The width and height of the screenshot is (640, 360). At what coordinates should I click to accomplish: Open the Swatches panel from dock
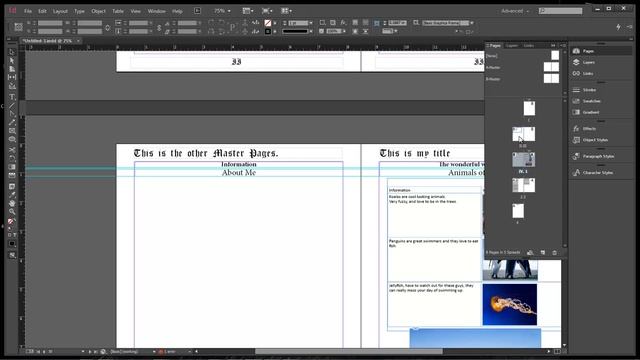tap(601, 101)
